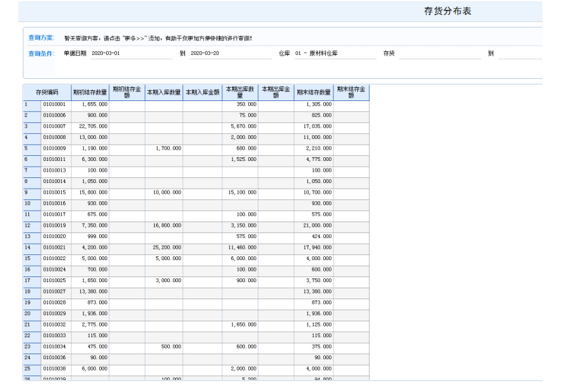
Task: Select inventory code 01010036 cell
Action: (56, 358)
